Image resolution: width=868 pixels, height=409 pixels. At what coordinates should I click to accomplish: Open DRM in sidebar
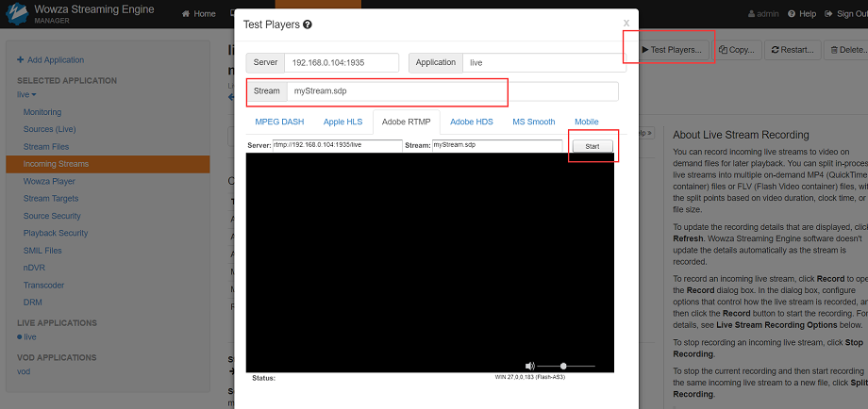pyautogui.click(x=32, y=303)
